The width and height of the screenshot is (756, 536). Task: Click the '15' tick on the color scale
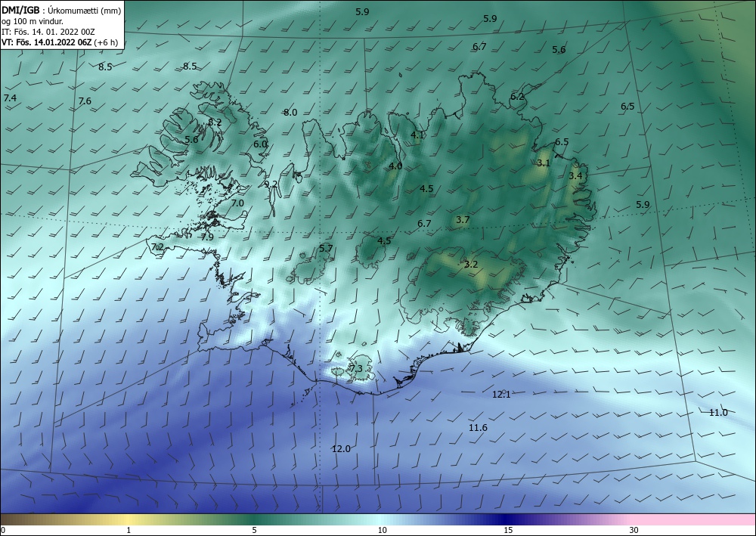pyautogui.click(x=508, y=531)
